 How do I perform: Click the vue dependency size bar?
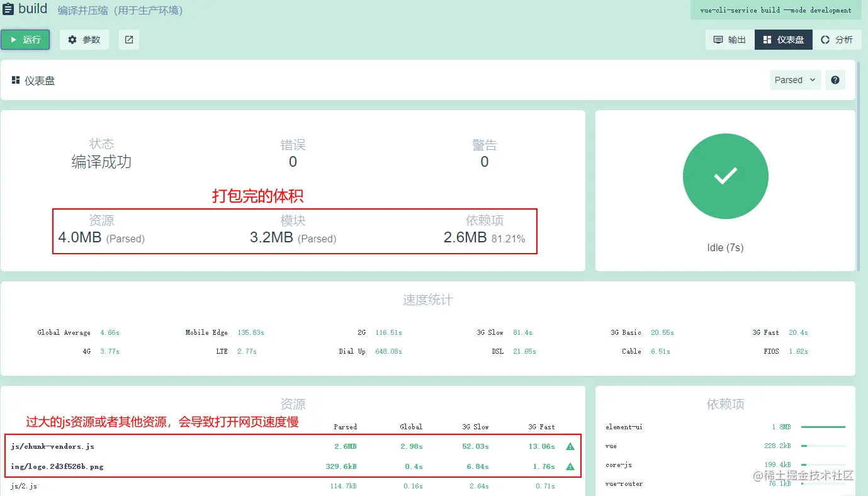pyautogui.click(x=823, y=446)
